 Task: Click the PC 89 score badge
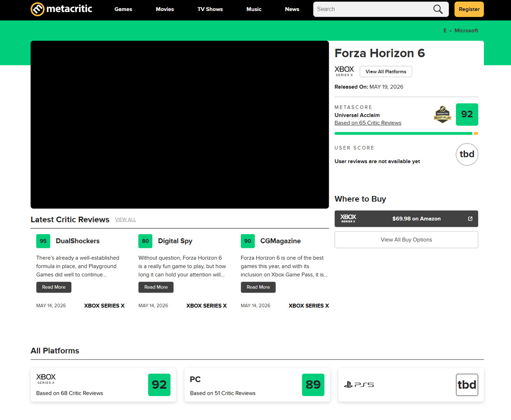pyautogui.click(x=313, y=385)
